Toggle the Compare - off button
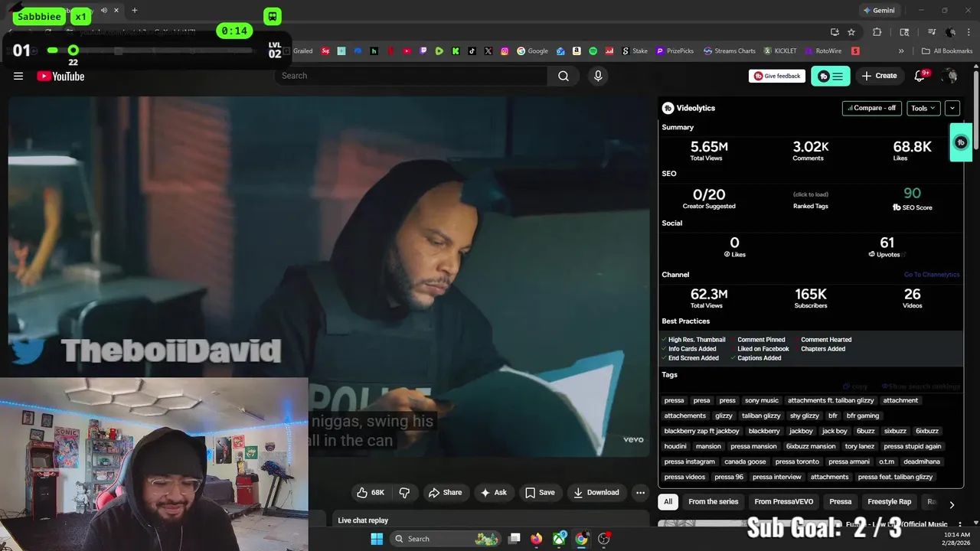 pyautogui.click(x=871, y=108)
